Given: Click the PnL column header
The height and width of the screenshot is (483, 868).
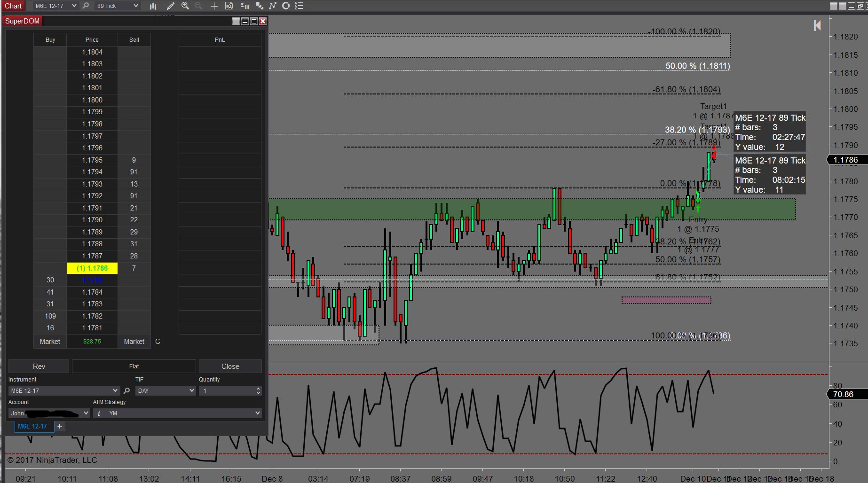Looking at the screenshot, I should [220, 40].
